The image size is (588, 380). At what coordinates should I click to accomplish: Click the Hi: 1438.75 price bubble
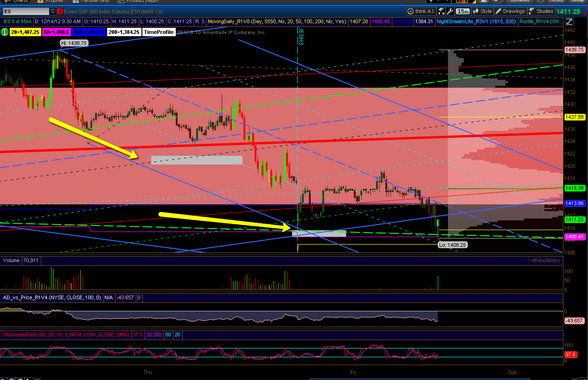74,43
